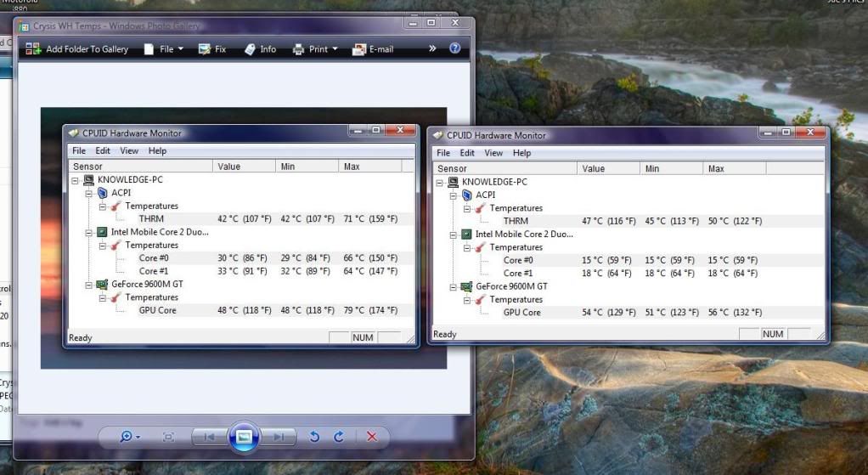Click the Fix toolbar button

212,48
